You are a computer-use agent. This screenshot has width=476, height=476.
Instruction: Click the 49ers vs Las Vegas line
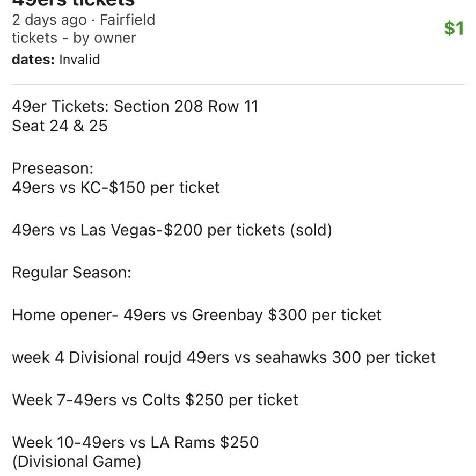pos(172,230)
